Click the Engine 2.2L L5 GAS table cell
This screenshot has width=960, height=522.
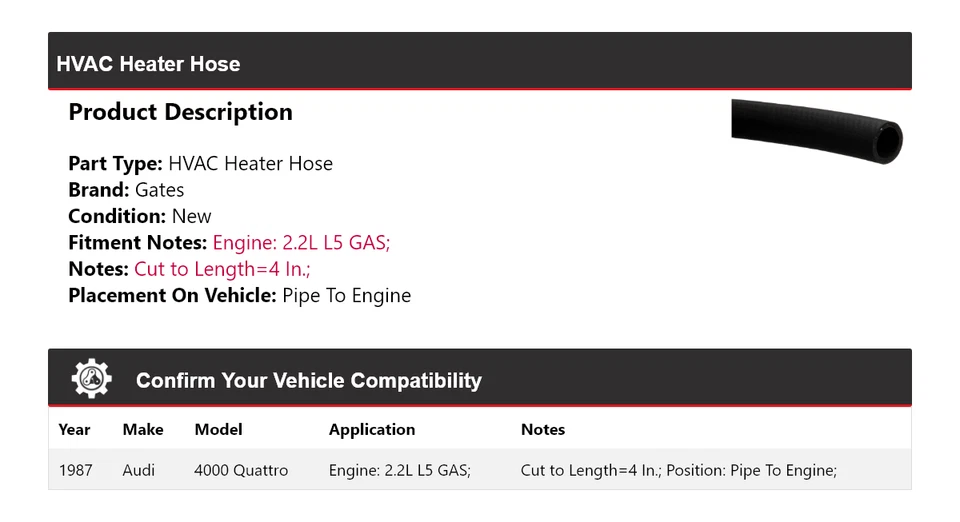pos(400,470)
